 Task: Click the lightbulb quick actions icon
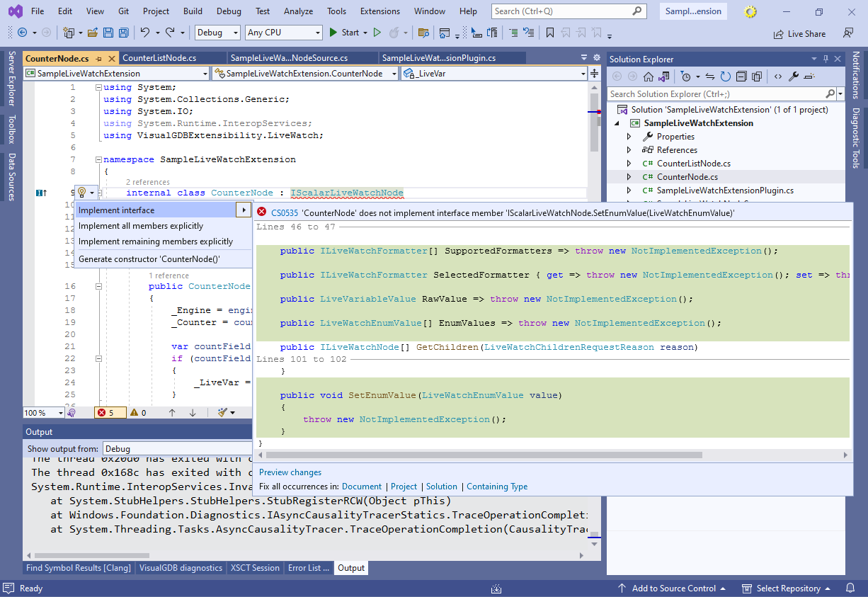tap(82, 192)
